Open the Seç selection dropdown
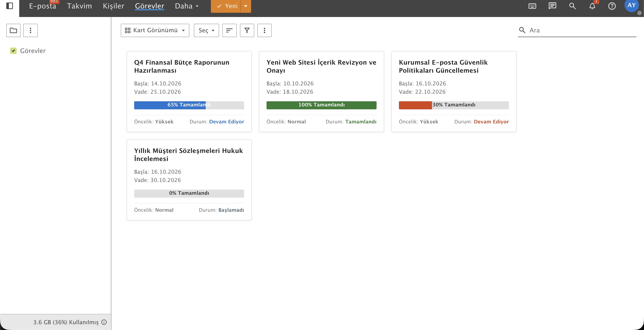The image size is (644, 330). click(206, 30)
